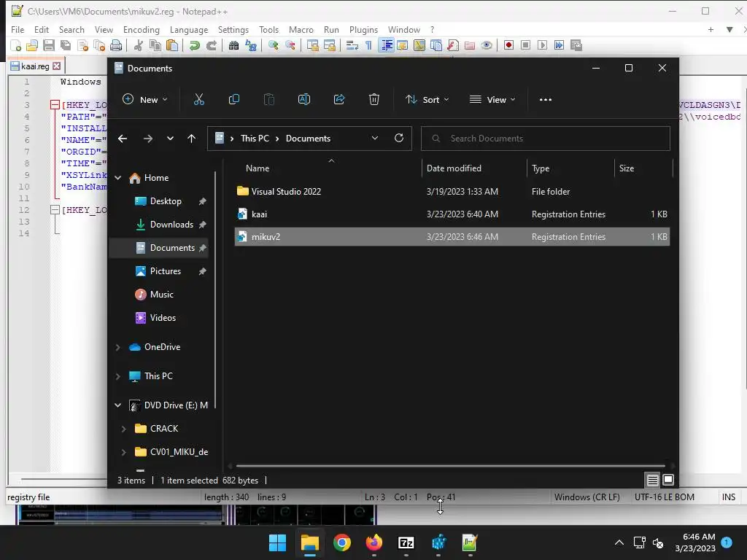Open Find with the binoculars icon
This screenshot has height=560, width=747.
coord(233,45)
